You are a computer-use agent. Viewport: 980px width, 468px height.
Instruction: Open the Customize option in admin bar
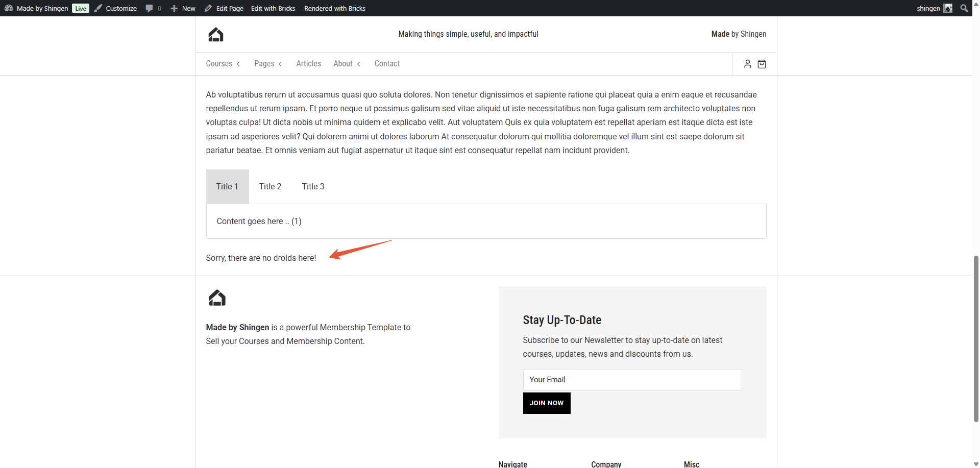[x=121, y=8]
